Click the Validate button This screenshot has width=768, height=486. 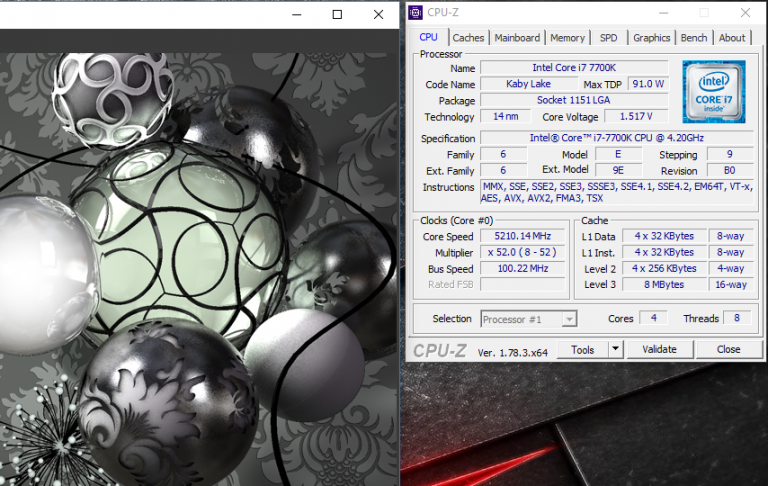[659, 349]
